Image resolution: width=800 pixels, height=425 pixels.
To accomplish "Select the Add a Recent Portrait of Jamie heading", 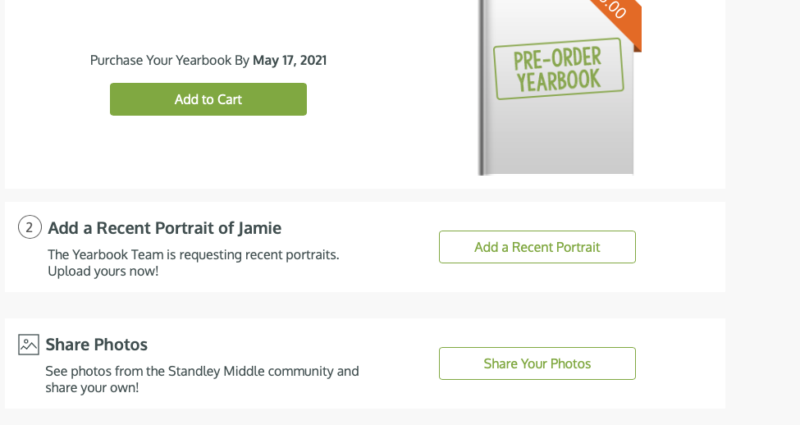I will [x=164, y=228].
